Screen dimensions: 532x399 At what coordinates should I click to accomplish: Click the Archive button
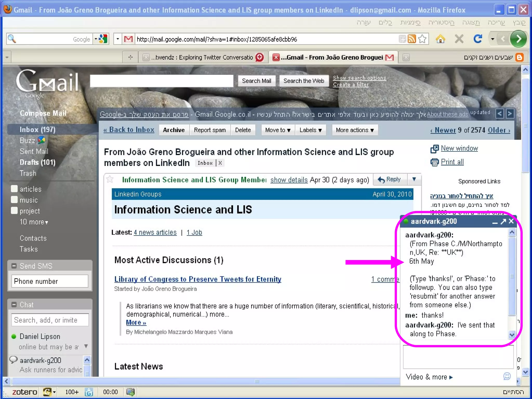tap(174, 130)
